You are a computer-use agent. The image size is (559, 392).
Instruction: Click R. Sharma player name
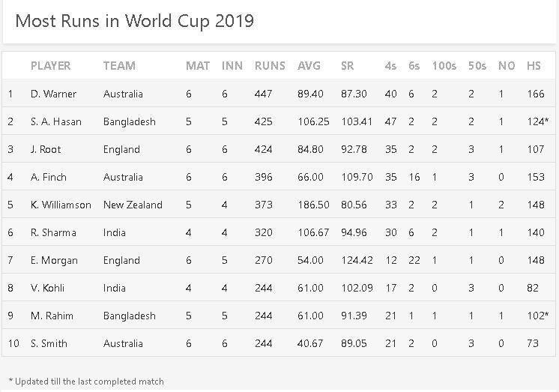point(53,232)
